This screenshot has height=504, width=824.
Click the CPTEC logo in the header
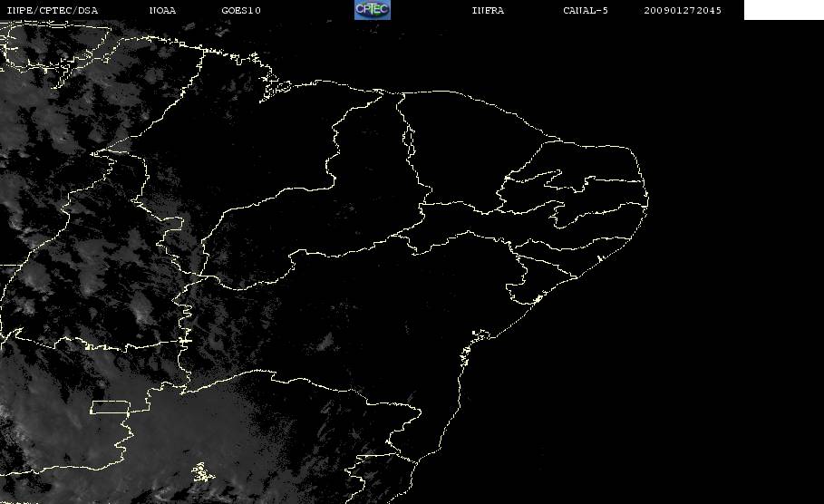(372, 9)
